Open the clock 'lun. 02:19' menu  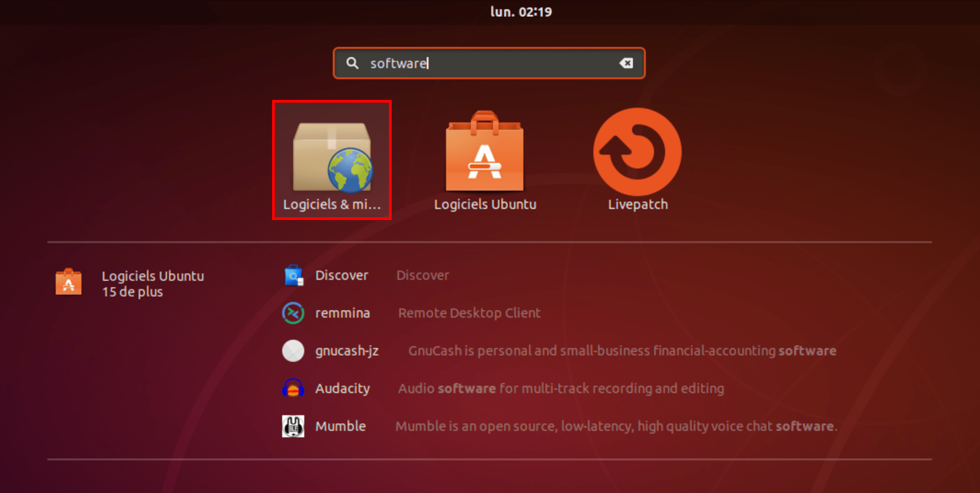click(x=521, y=12)
